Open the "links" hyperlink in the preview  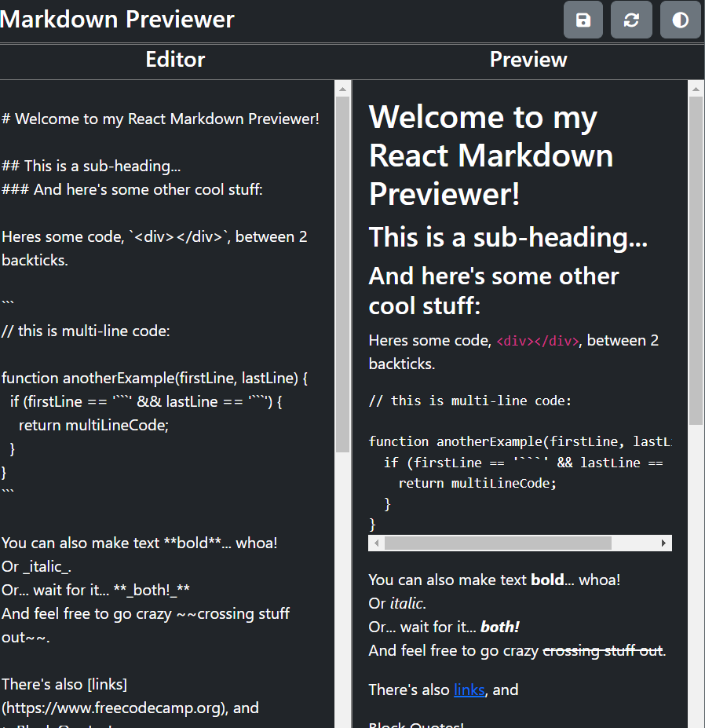[x=469, y=690]
